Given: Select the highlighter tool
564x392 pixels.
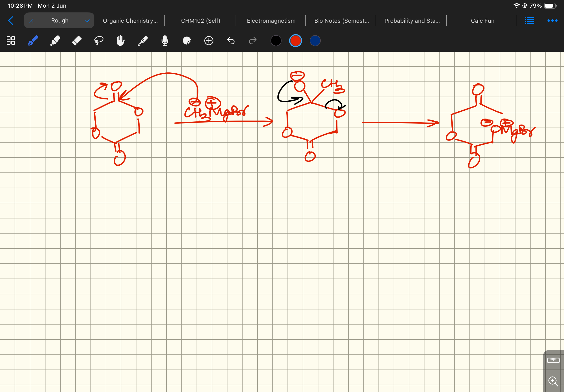Looking at the screenshot, I should click(x=55, y=41).
